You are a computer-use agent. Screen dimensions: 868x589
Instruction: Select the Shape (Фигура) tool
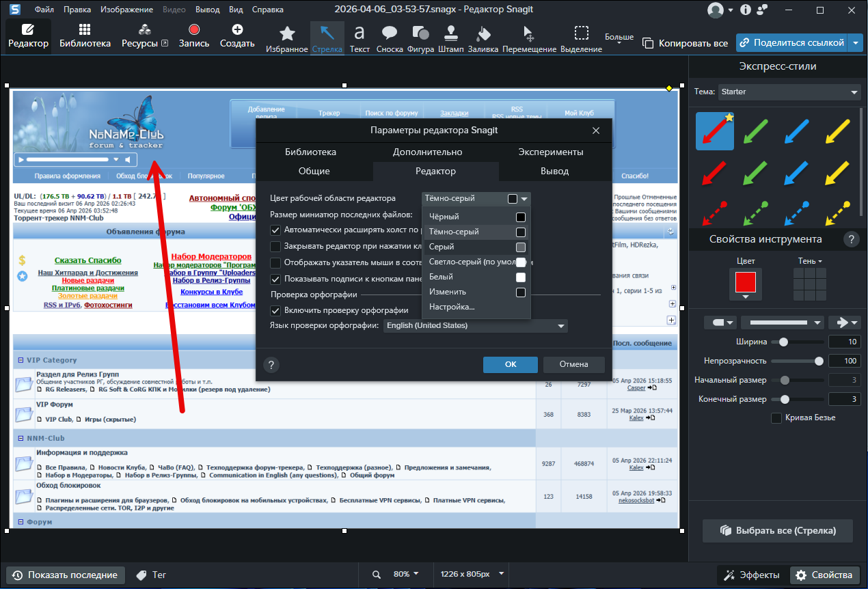tap(420, 38)
